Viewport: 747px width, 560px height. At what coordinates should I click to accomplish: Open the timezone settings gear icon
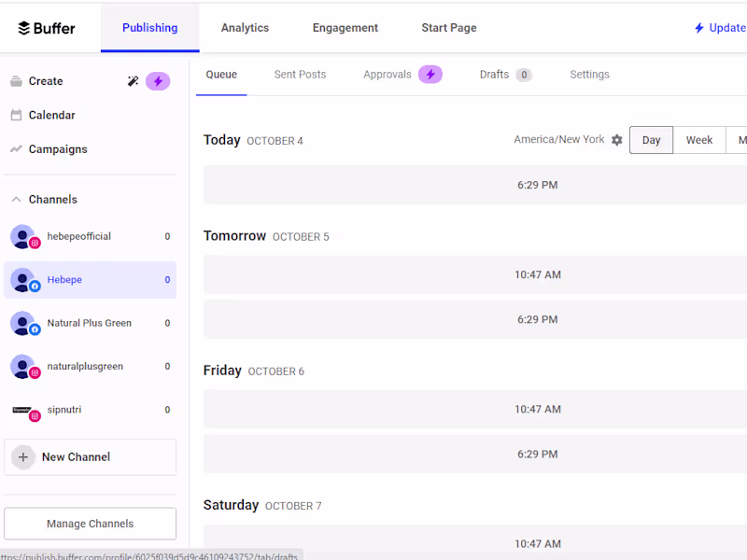[x=617, y=140]
